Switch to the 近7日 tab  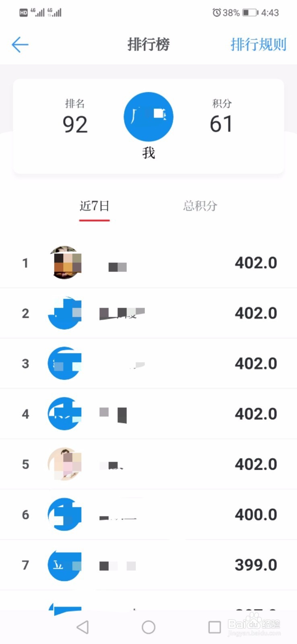coord(95,206)
